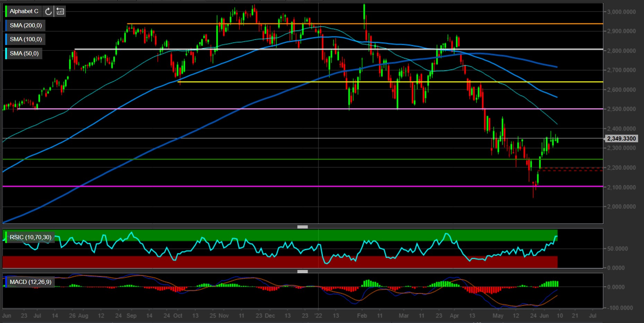Open the MACD (12,26,9) indicator label

31,282
